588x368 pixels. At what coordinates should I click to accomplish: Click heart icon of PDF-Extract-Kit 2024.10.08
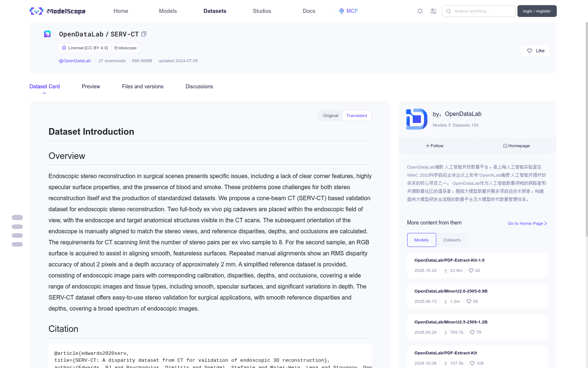[472, 363]
